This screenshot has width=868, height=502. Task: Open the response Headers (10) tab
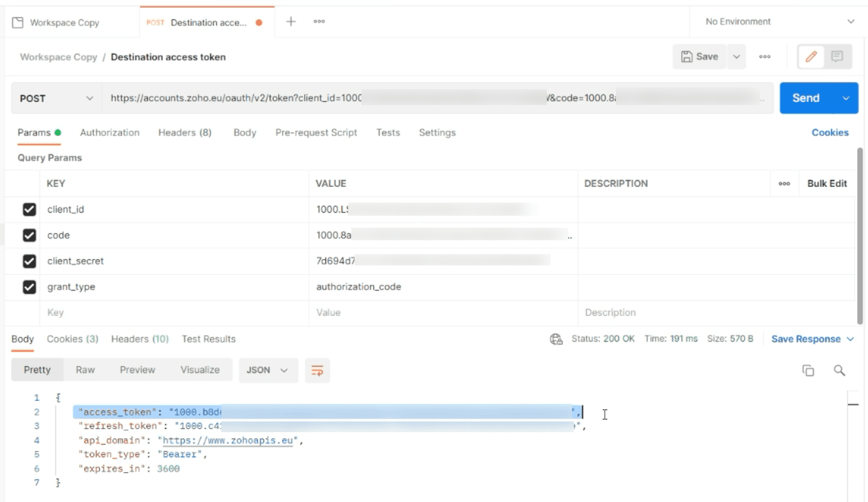coord(140,339)
